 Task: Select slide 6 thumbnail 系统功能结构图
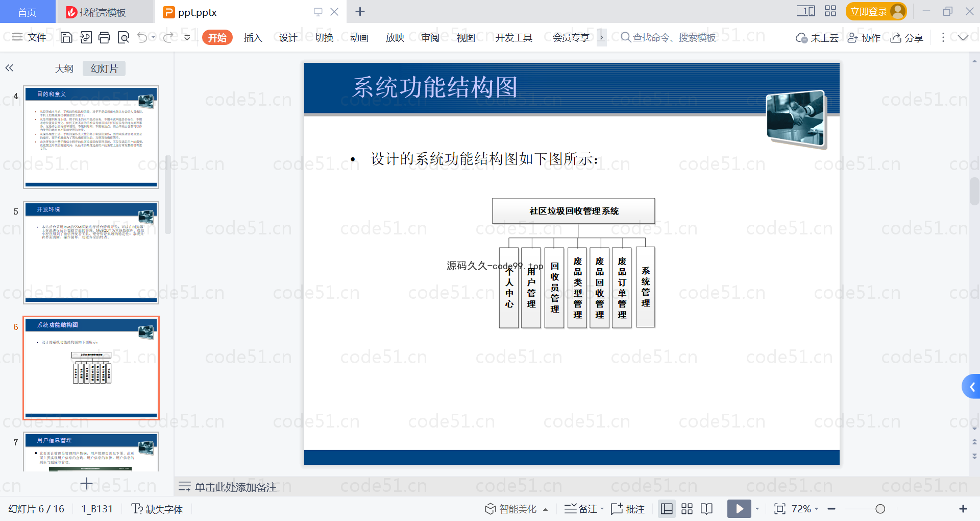click(91, 368)
